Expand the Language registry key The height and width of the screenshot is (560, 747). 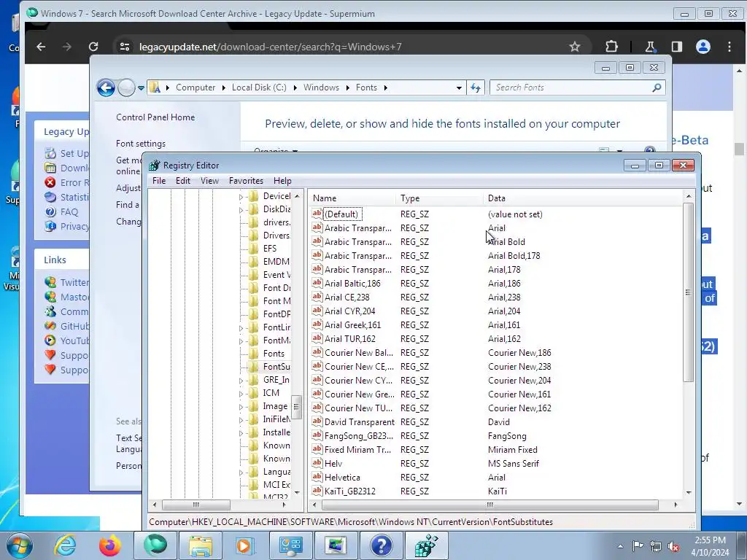coord(241,472)
